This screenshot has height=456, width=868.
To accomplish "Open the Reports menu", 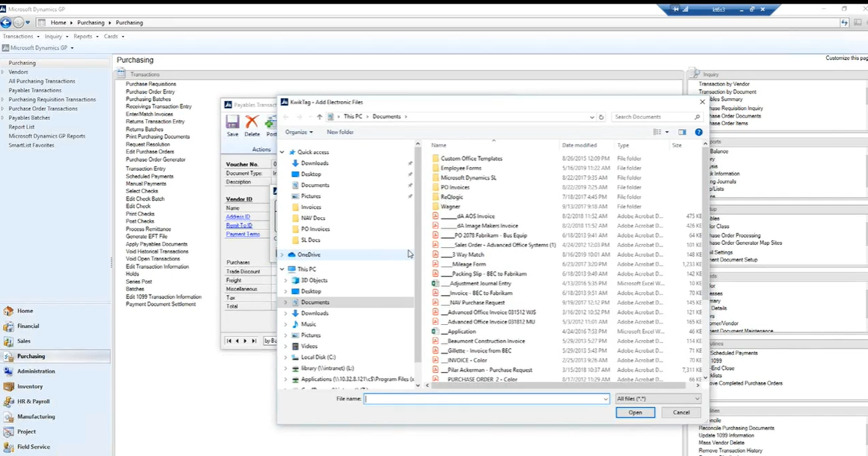I will pyautogui.click(x=85, y=37).
